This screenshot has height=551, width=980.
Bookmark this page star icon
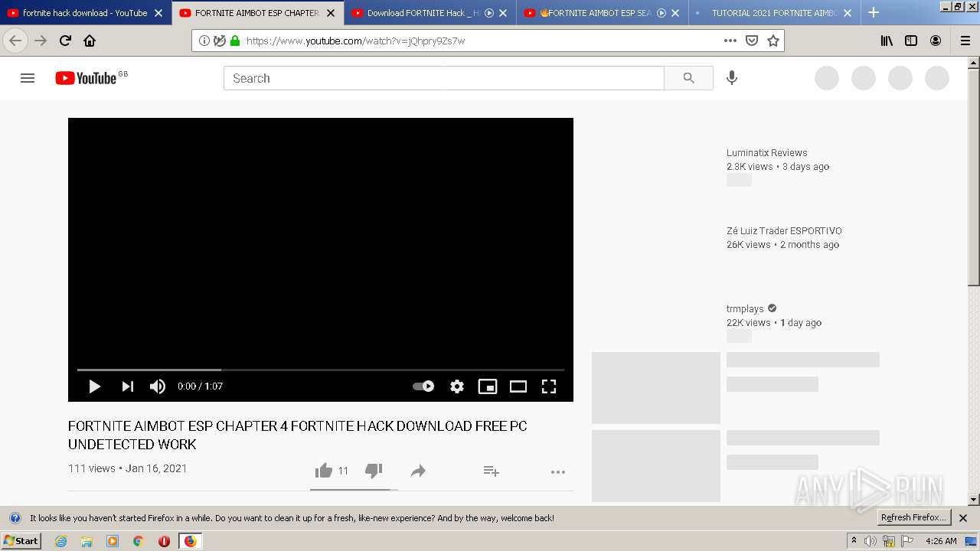[x=773, y=41]
